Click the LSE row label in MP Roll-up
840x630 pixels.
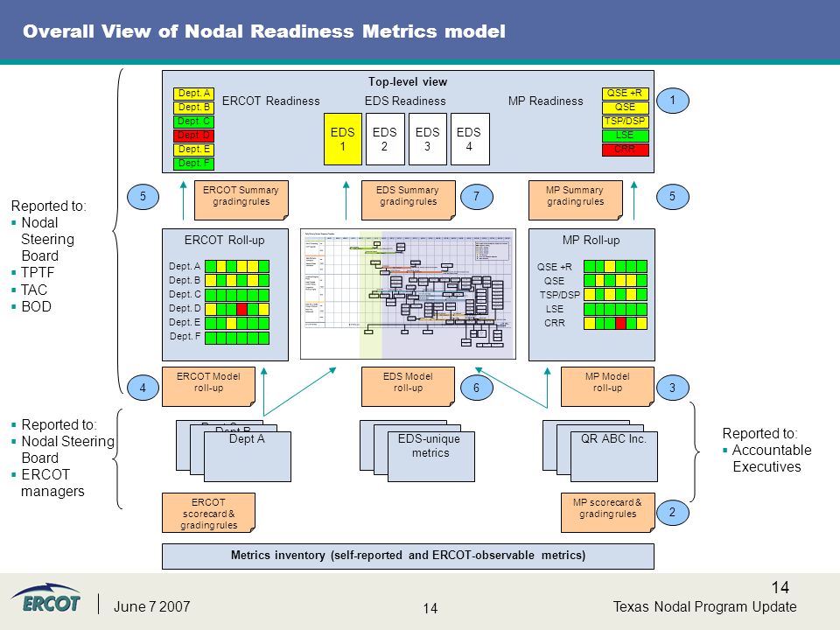coord(555,309)
